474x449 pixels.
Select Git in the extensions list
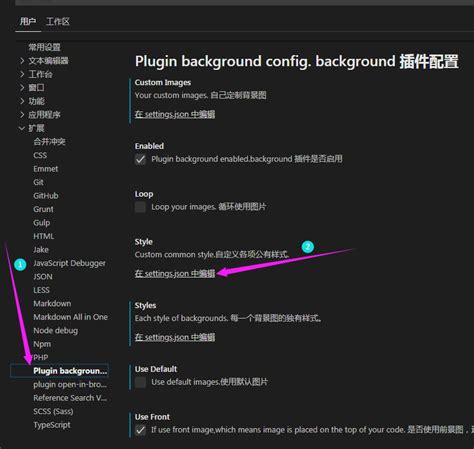(38, 182)
